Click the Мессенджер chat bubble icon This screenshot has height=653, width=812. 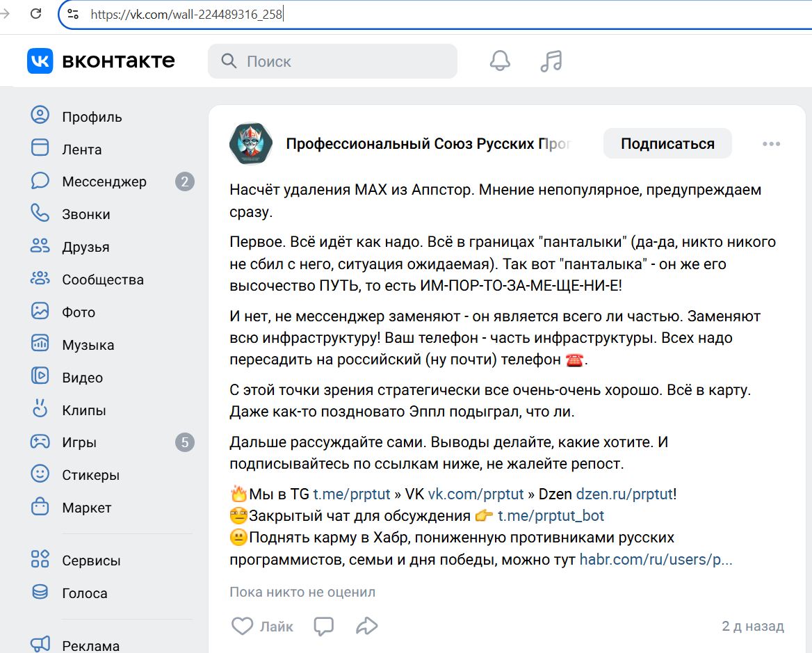[40, 180]
